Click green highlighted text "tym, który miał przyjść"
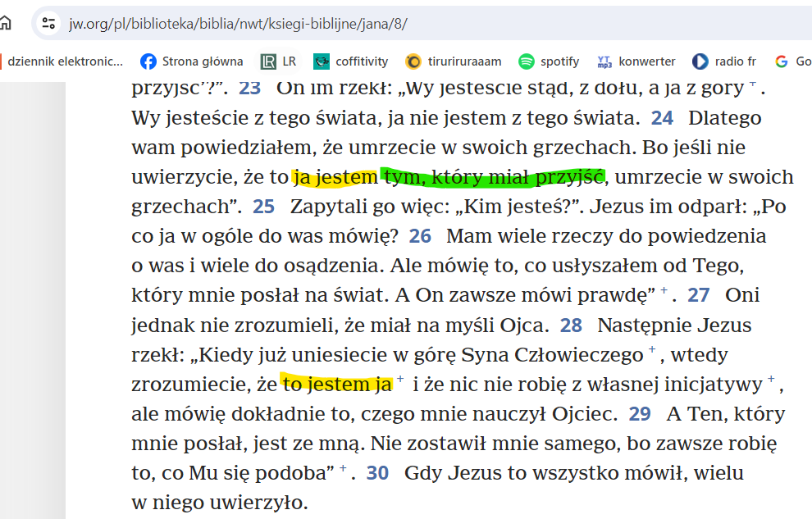The width and height of the screenshot is (812, 519). pyautogui.click(x=492, y=177)
